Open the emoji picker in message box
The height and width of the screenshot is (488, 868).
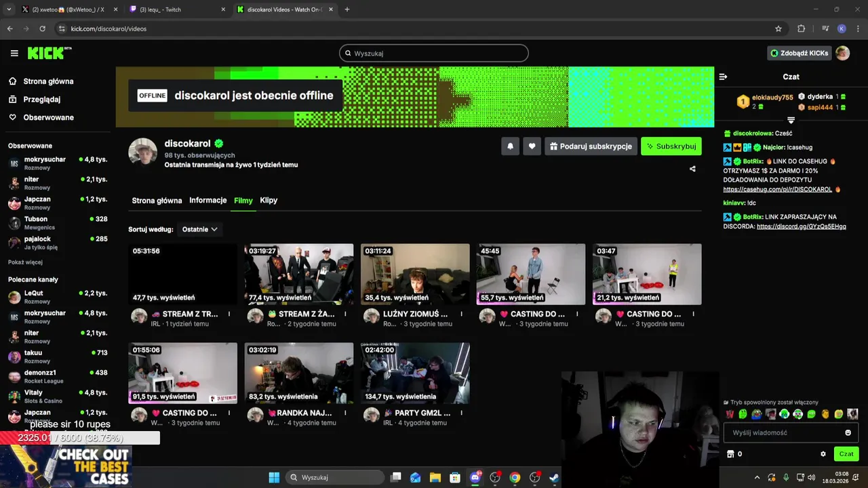click(848, 432)
